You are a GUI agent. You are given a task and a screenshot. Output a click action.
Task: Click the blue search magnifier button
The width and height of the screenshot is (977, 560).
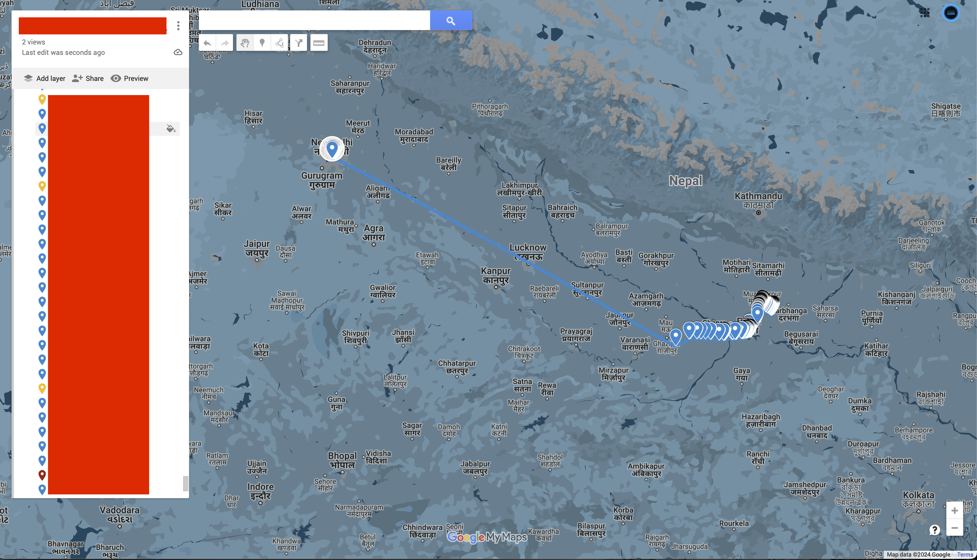(x=451, y=21)
